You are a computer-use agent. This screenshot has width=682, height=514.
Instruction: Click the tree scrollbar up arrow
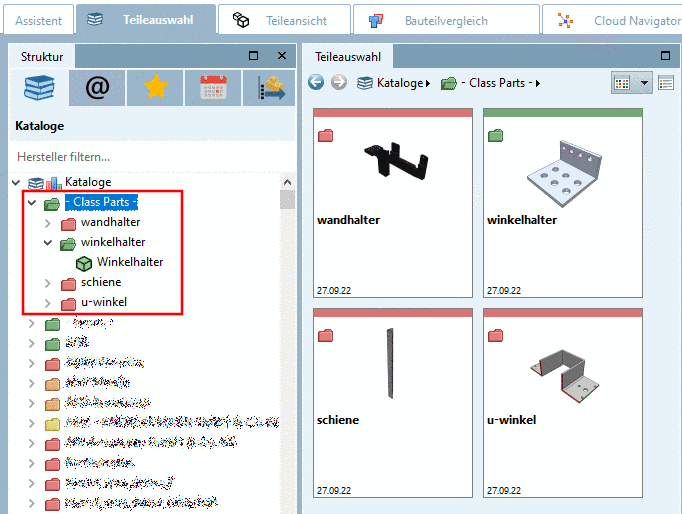tap(287, 182)
